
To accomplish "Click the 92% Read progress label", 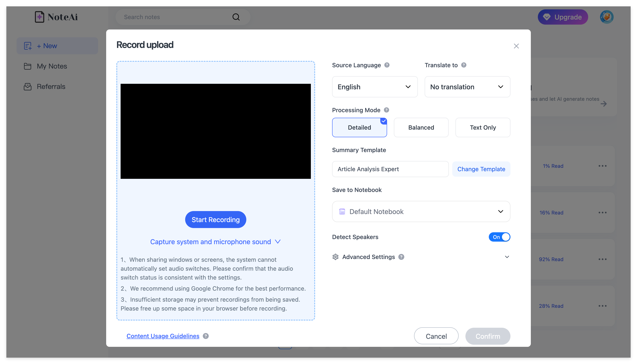I will click(551, 259).
